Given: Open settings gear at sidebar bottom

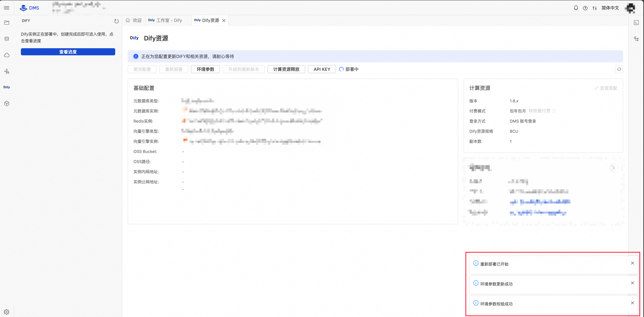Looking at the screenshot, I should (x=7, y=312).
